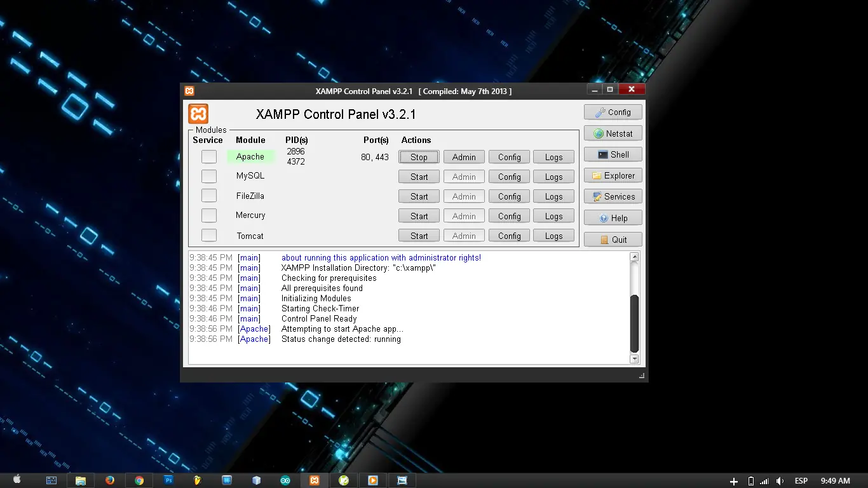Launch Google Chrome from the taskbar
The width and height of the screenshot is (868, 488).
point(139,480)
